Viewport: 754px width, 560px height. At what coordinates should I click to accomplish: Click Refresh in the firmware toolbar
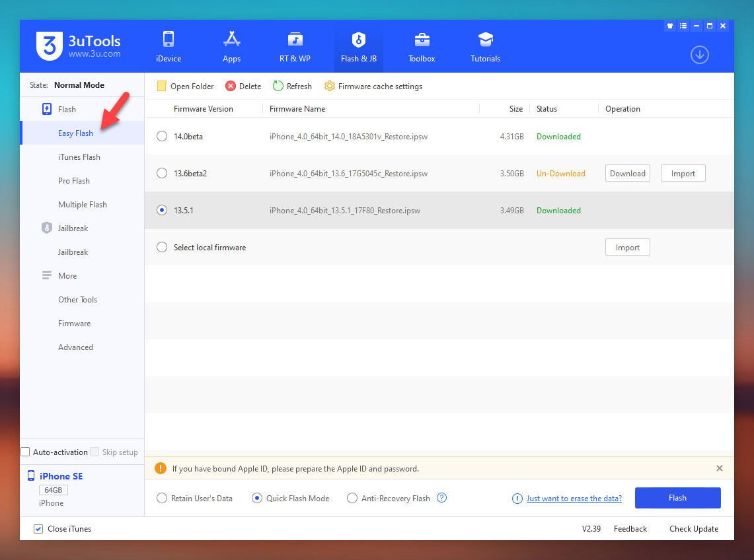pos(292,87)
